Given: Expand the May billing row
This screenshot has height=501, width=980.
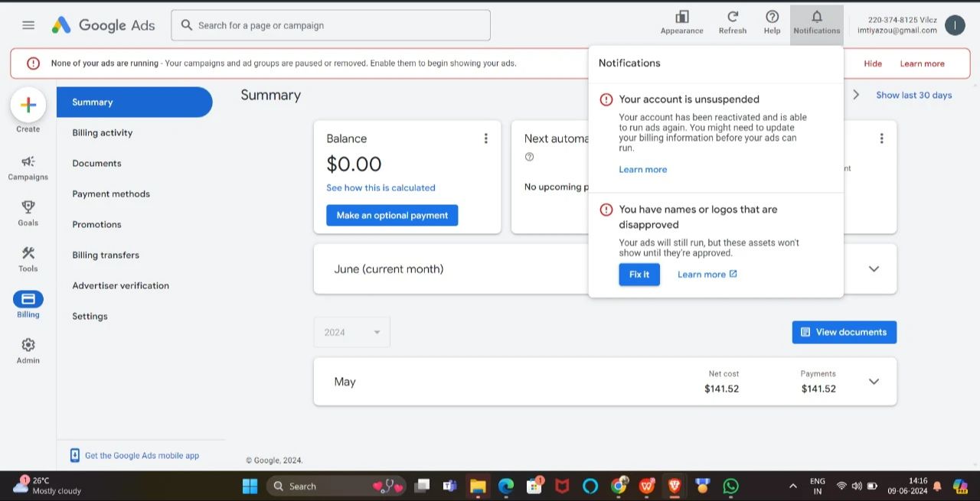Looking at the screenshot, I should pyautogui.click(x=874, y=382).
